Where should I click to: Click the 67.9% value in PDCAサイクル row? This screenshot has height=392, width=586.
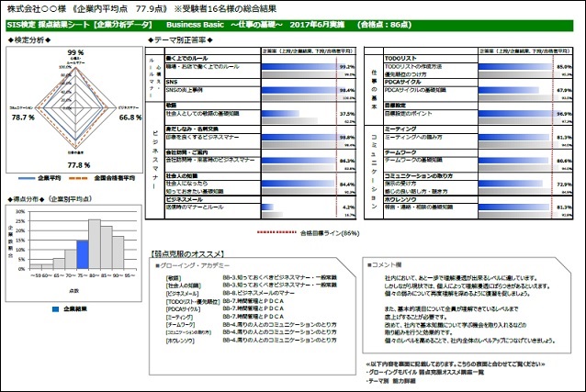tap(564, 90)
